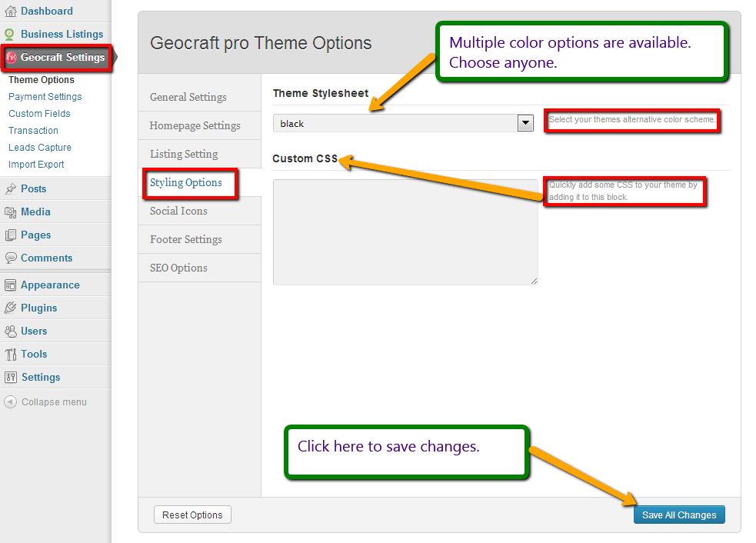Image resolution: width=756 pixels, height=543 pixels.
Task: Click 'Select your themes alternative color scheme' text
Action: [632, 119]
